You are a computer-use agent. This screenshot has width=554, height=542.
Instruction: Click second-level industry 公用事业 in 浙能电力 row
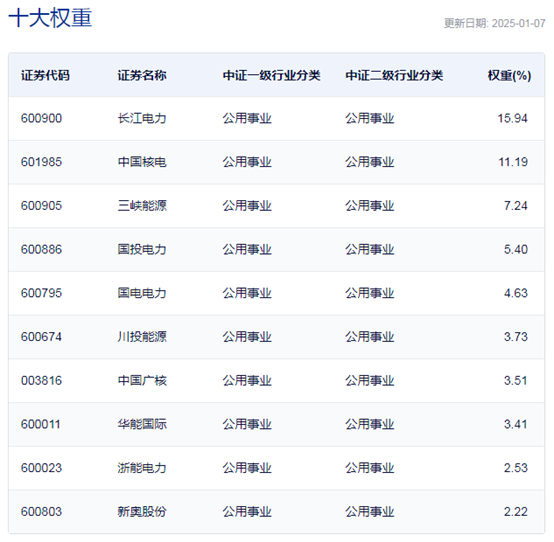[x=370, y=468]
